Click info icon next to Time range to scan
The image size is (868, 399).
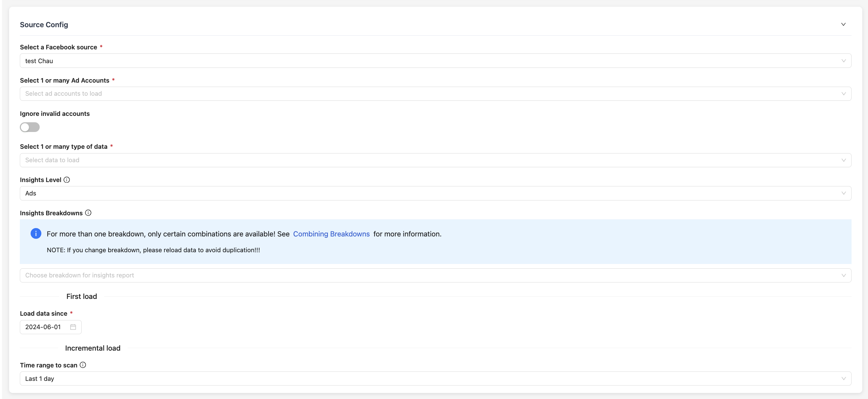point(83,365)
